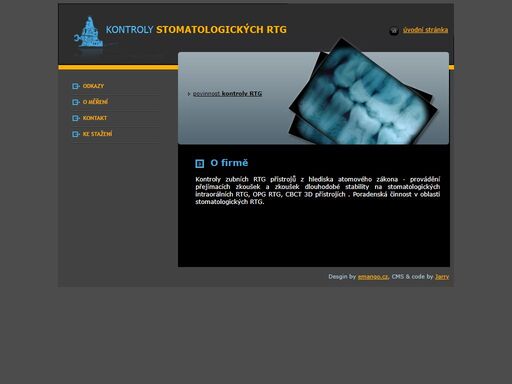Click the icon next to O MĚŘENÍ
The image size is (512, 384).
pyautogui.click(x=76, y=102)
